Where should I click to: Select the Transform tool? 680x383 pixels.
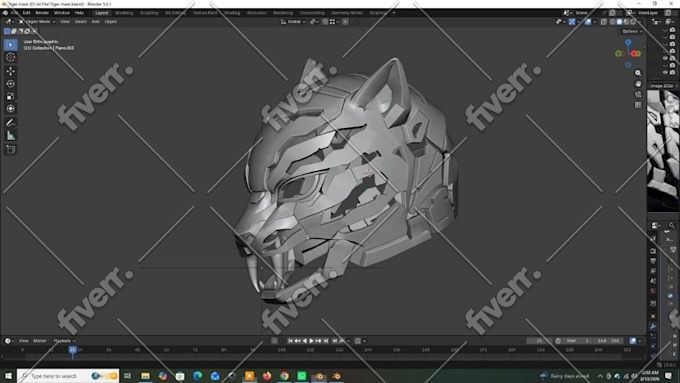[10, 109]
